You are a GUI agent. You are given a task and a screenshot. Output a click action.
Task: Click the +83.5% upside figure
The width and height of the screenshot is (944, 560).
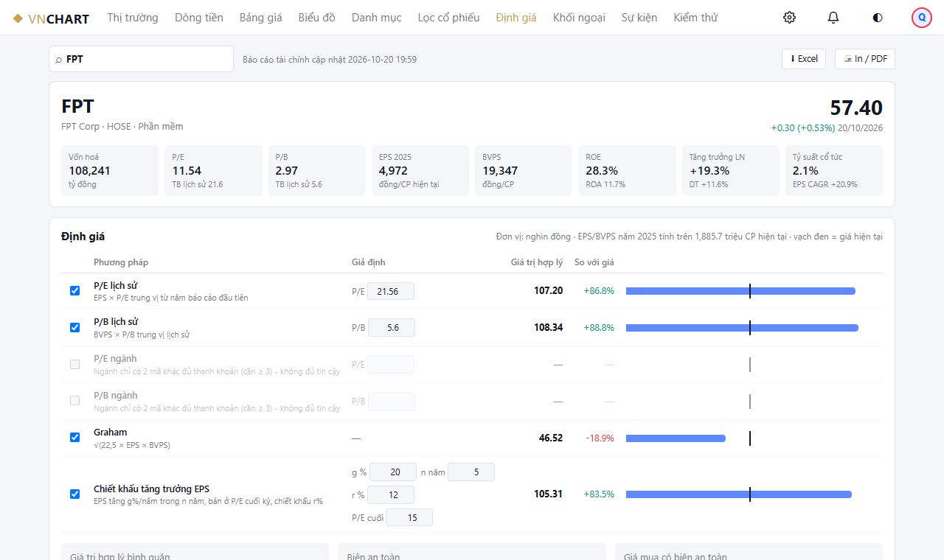[x=599, y=494]
